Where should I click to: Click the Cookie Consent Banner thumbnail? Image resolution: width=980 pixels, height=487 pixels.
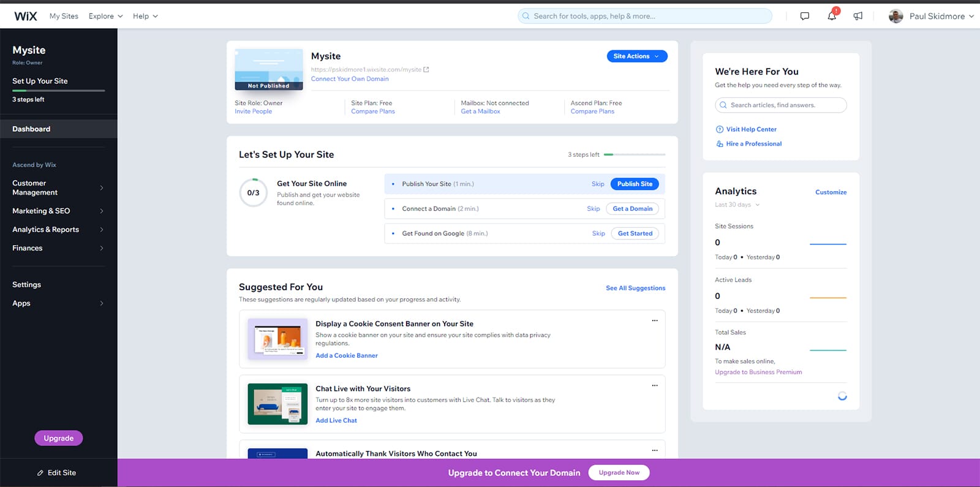(277, 339)
